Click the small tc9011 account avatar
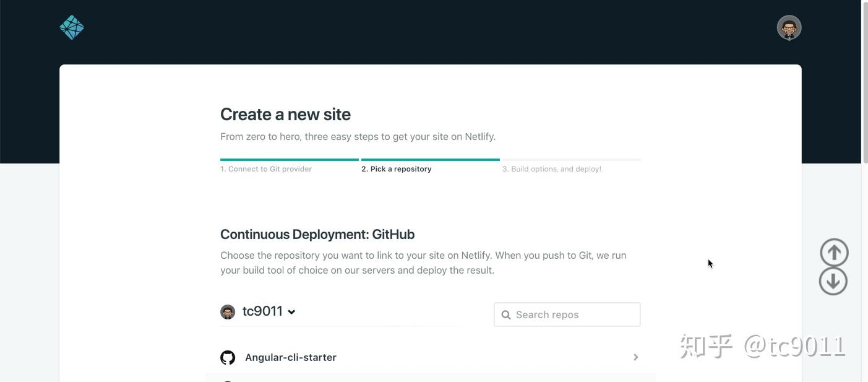This screenshot has width=868, height=382. (x=228, y=311)
